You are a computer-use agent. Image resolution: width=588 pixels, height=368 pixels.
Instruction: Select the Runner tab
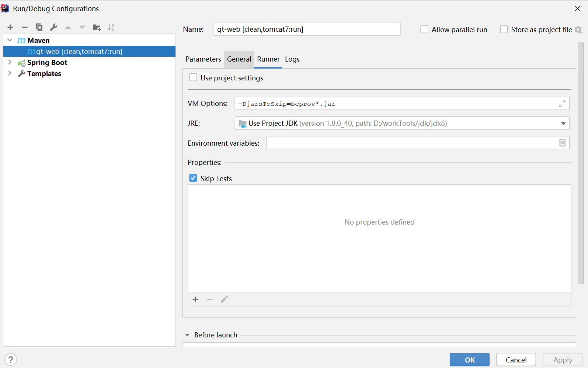coord(268,59)
